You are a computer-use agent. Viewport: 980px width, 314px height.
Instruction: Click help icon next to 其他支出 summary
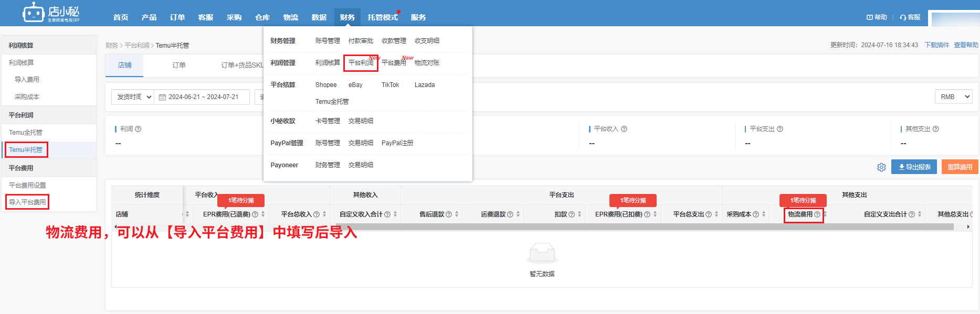click(x=935, y=129)
